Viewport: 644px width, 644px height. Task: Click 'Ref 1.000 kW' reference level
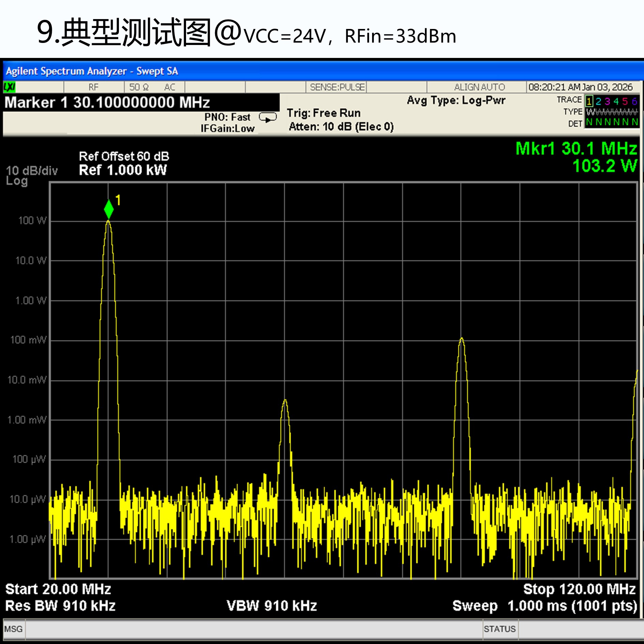click(x=123, y=170)
